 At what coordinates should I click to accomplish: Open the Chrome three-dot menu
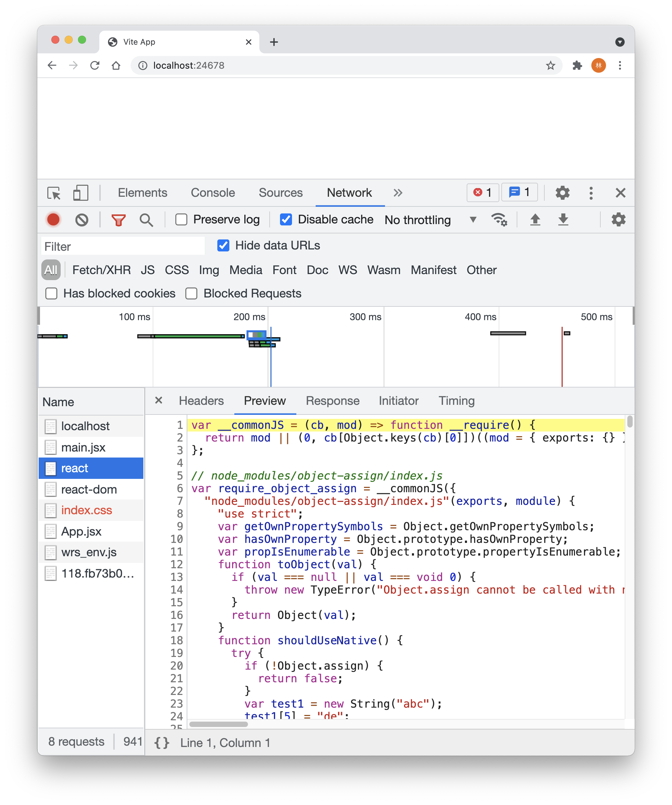[620, 66]
